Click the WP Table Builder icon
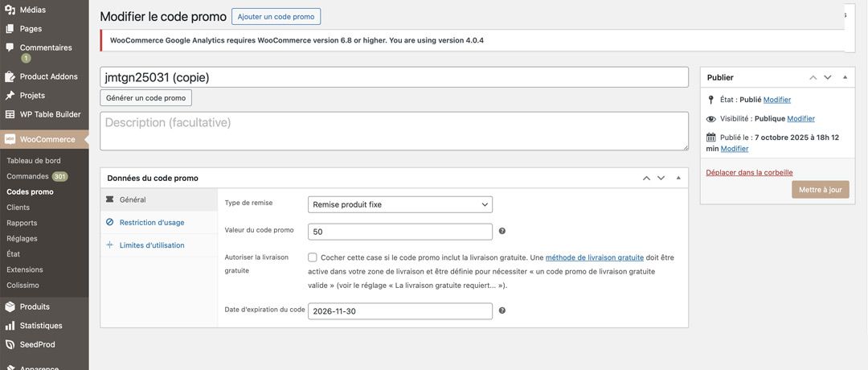Screen dimensions: 868x370 click(10, 114)
